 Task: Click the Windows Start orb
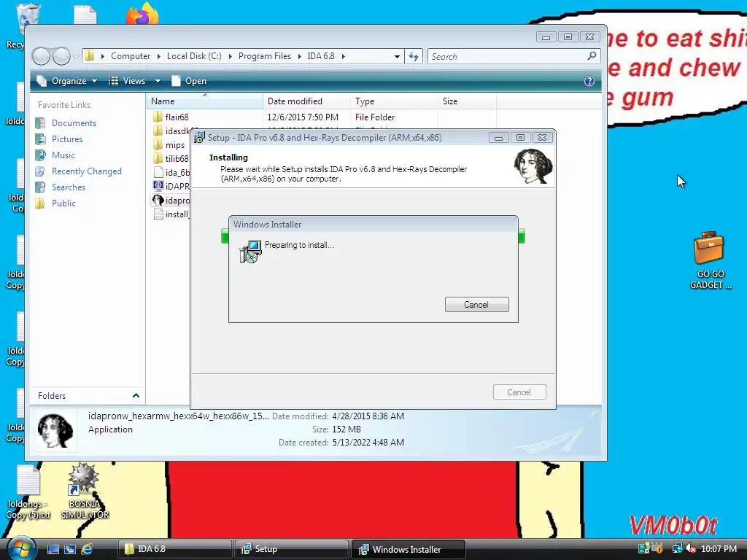pos(21,548)
